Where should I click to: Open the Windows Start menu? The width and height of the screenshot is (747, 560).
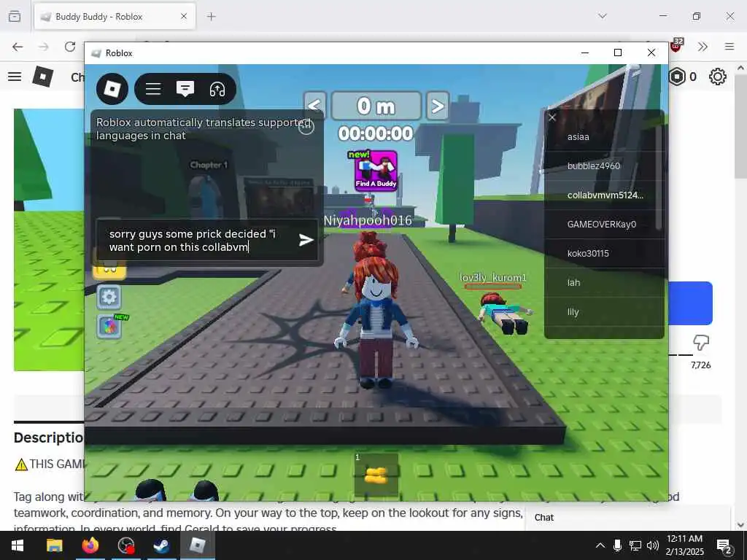(18, 545)
